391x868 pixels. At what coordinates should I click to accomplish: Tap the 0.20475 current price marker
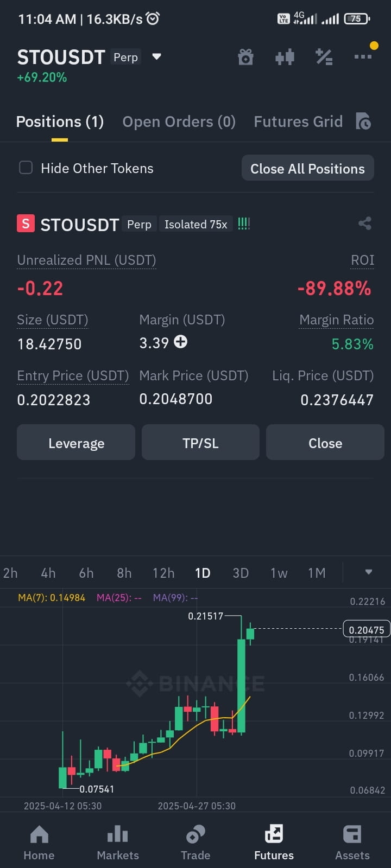(367, 629)
